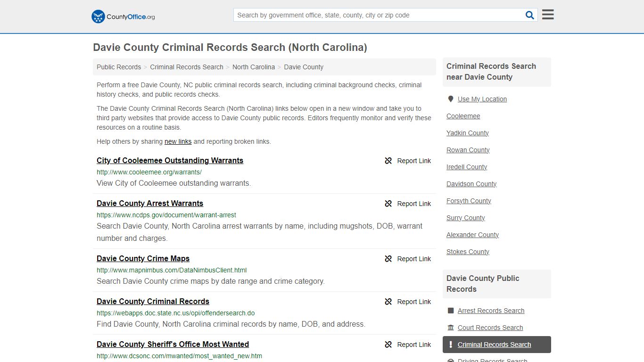The width and height of the screenshot is (644, 362).
Task: Open City of Cooleemee Outstanding Warrants title
Action: [170, 160]
